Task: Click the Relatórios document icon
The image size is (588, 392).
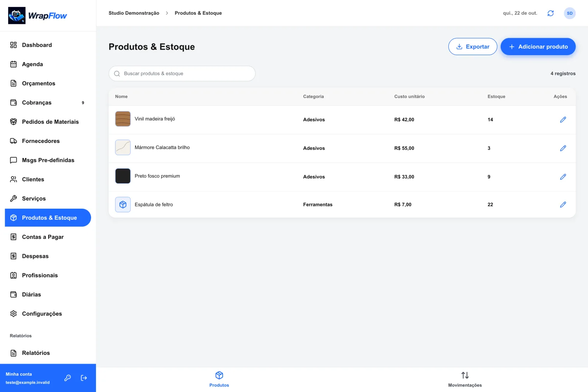Action: [14, 353]
